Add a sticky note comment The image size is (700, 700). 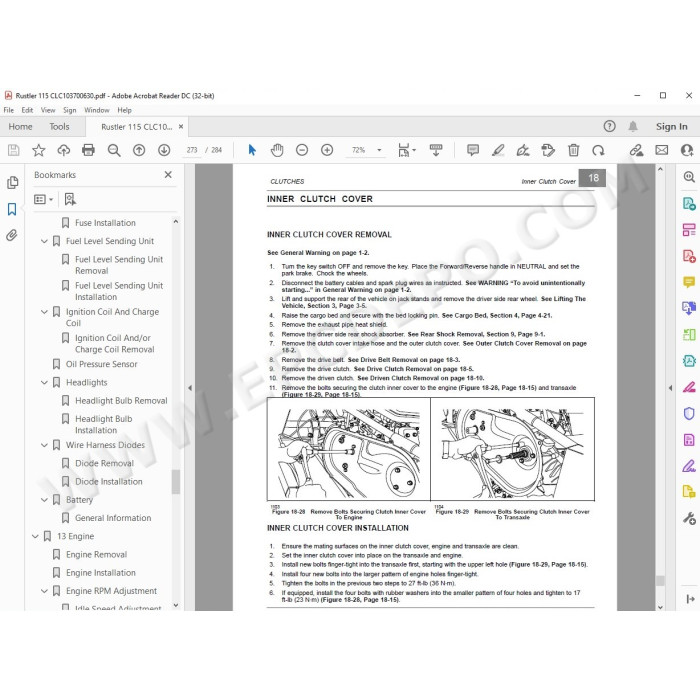[473, 150]
